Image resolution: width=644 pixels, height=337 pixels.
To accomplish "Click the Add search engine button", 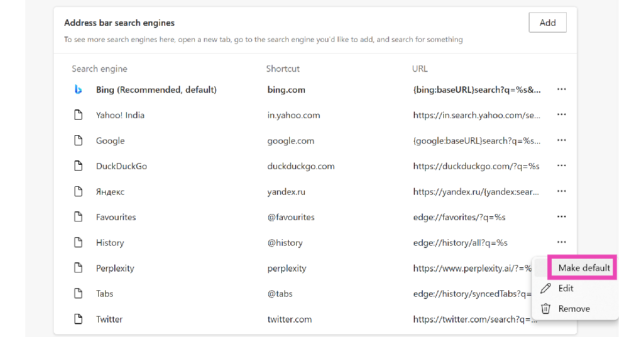I will pyautogui.click(x=547, y=23).
